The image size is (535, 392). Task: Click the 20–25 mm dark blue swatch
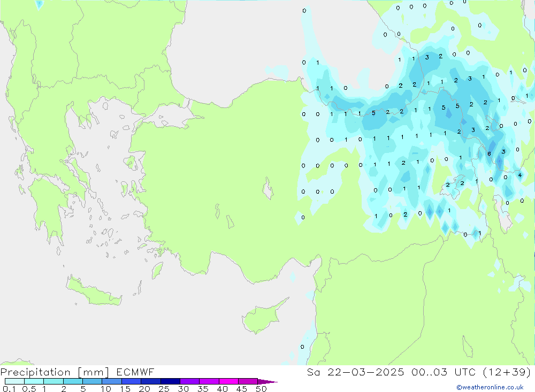[151, 381]
